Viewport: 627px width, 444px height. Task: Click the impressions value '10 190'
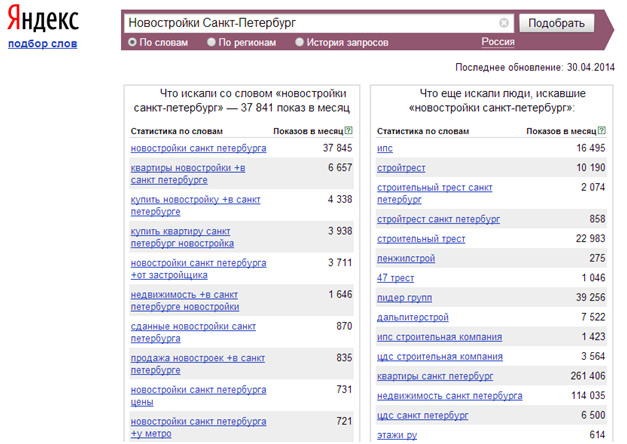click(x=591, y=168)
